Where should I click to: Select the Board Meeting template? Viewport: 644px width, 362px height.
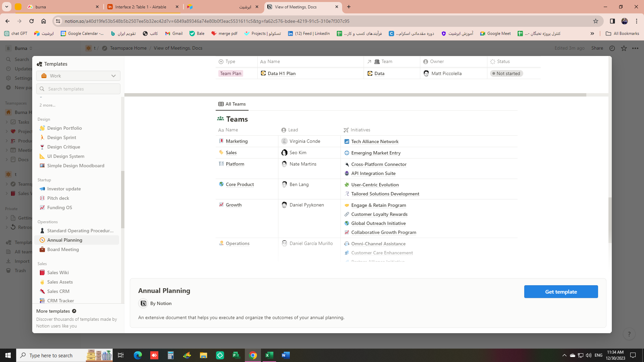coord(63,249)
